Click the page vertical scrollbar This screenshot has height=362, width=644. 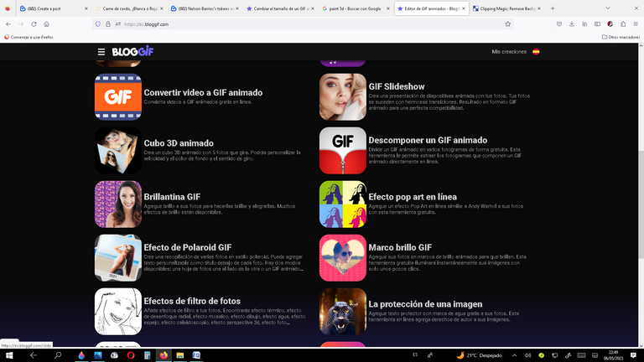(641, 195)
